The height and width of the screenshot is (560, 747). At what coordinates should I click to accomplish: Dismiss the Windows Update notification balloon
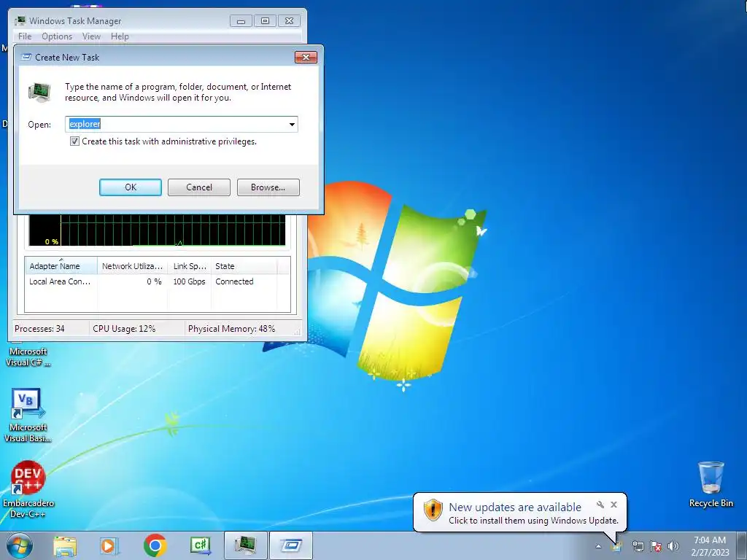pyautogui.click(x=614, y=505)
